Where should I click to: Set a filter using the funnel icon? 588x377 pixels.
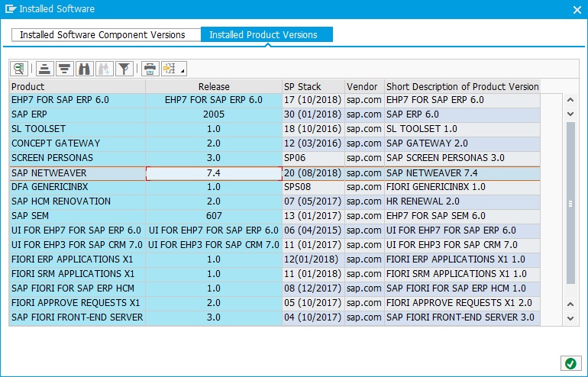point(124,69)
